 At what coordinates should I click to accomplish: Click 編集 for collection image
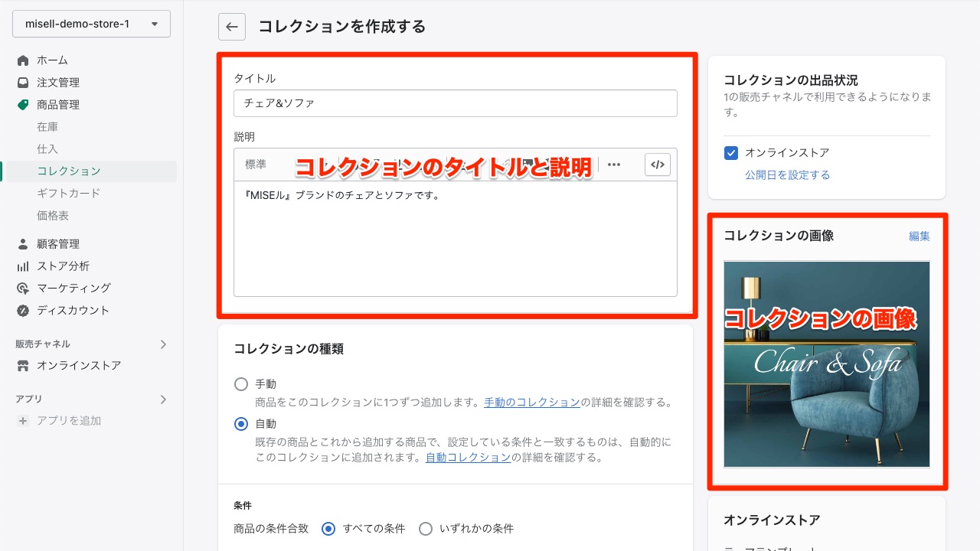click(920, 236)
